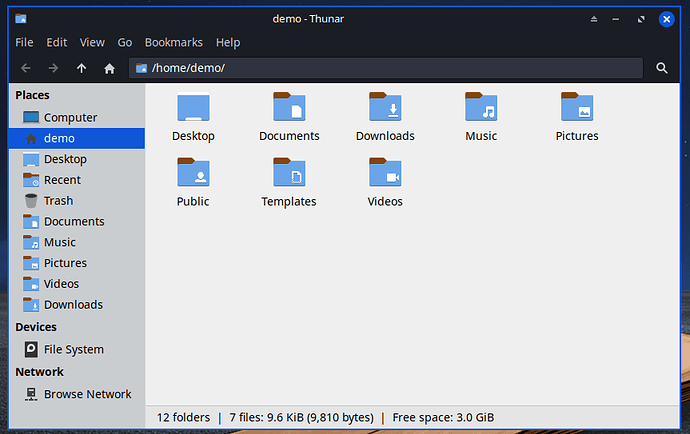
Task: Open the Downloads folder icon in main view
Action: (385, 108)
